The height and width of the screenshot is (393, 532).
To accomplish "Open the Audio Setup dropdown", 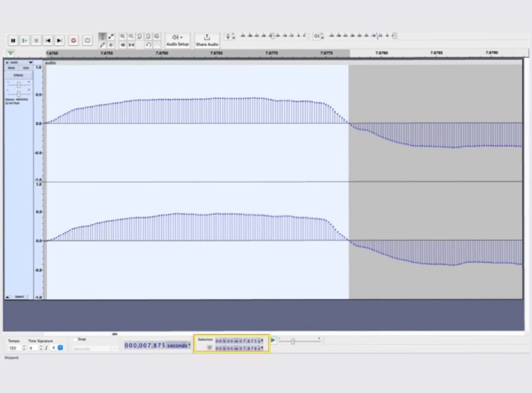I will [x=178, y=41].
